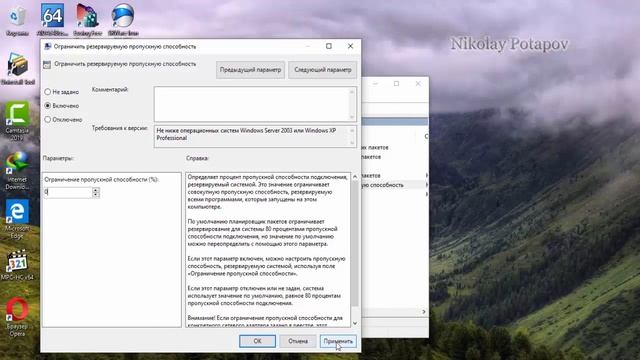640x360 pixels.
Task: Maximize the background Group Policy window
Action: pyautogui.click(x=396, y=84)
